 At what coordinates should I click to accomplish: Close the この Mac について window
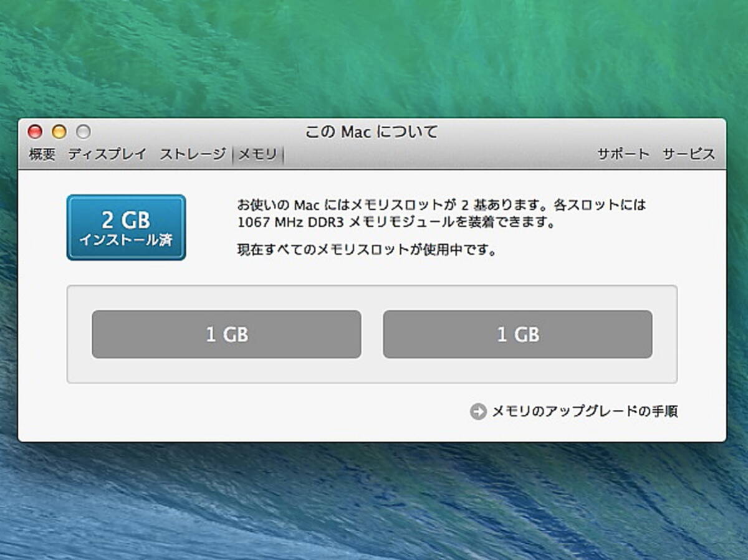35,131
